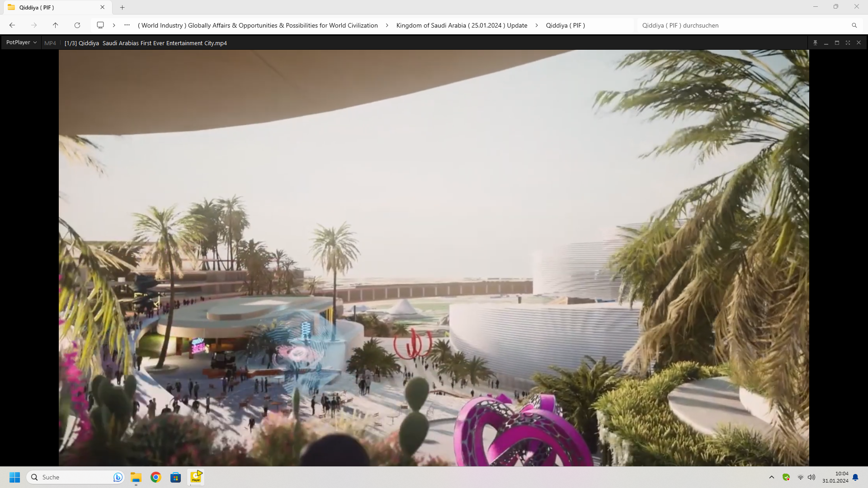Open Microsoft Store from taskbar
The image size is (868, 488).
coord(176,477)
